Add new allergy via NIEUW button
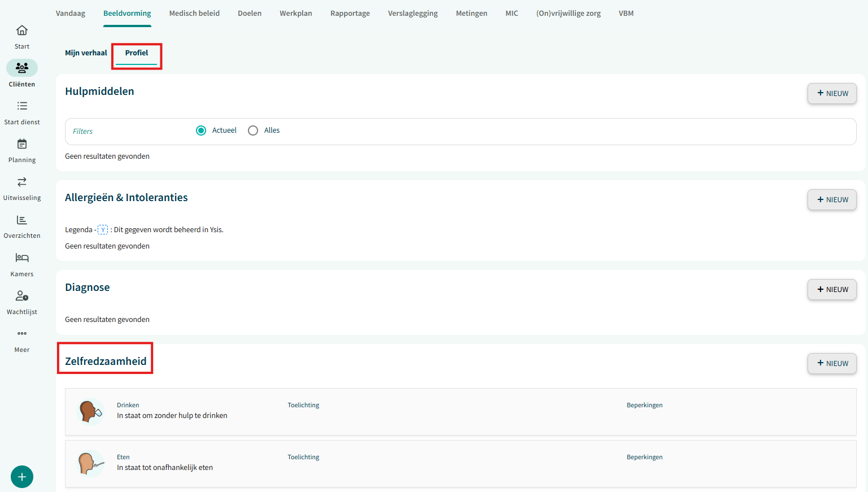The height and width of the screenshot is (492, 868). [x=832, y=200]
